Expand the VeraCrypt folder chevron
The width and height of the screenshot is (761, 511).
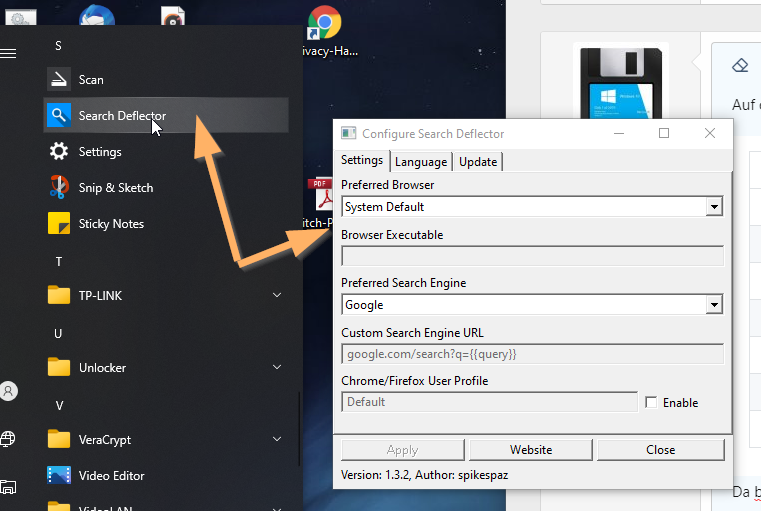coord(277,439)
